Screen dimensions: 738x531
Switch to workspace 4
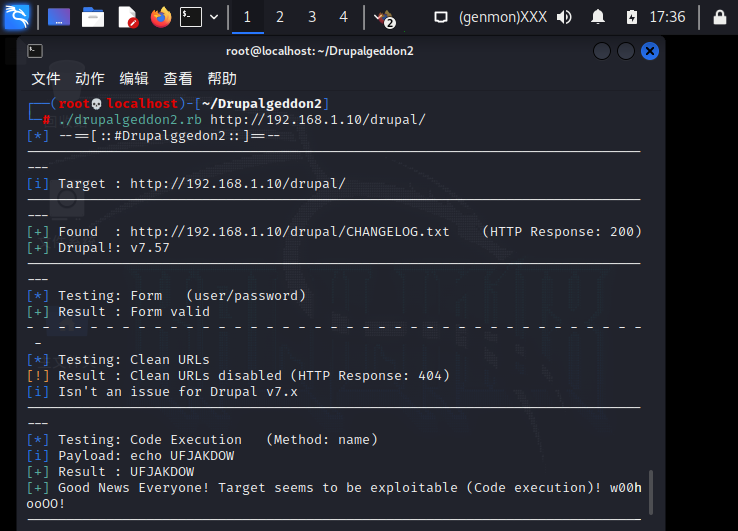[344, 17]
